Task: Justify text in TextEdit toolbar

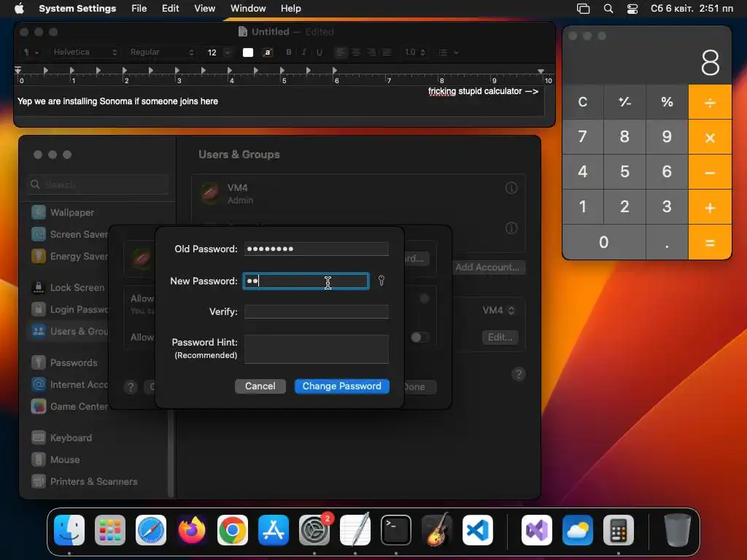Action: [x=387, y=52]
